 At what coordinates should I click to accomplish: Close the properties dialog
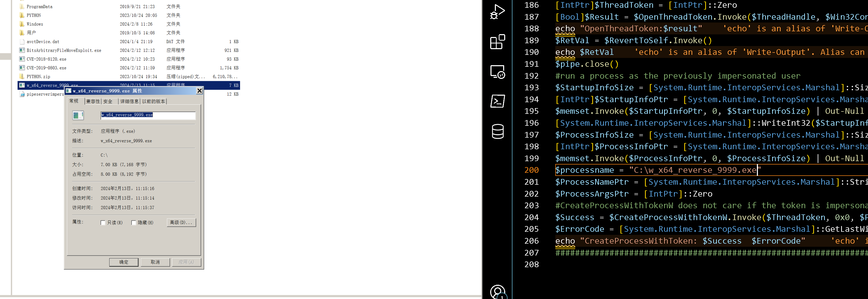click(x=199, y=91)
